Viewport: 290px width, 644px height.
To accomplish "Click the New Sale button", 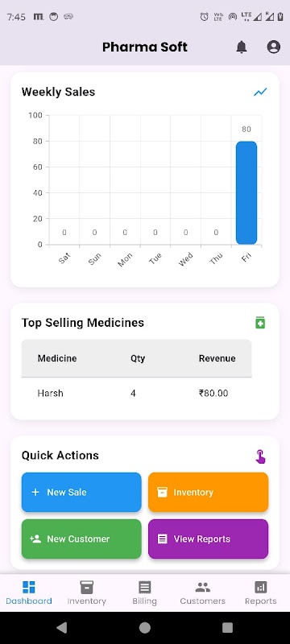I will coord(81,492).
